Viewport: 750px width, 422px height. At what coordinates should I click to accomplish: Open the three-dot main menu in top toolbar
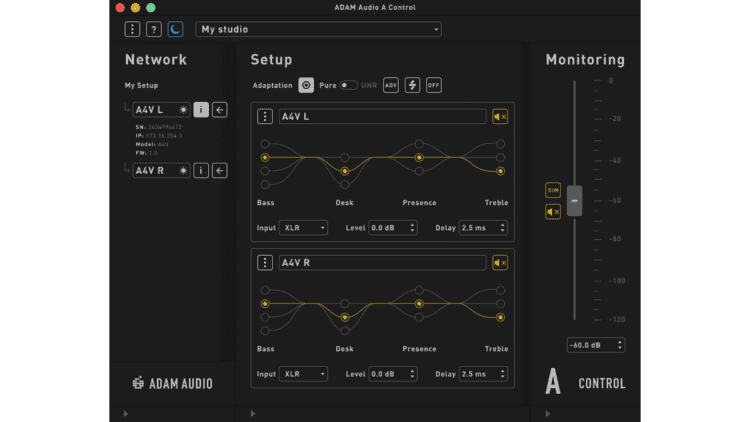click(132, 29)
